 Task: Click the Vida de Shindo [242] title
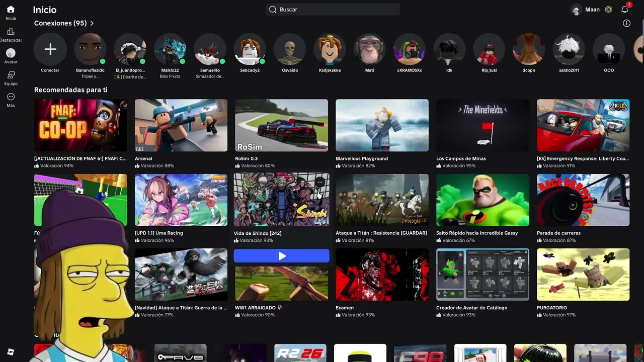258,233
